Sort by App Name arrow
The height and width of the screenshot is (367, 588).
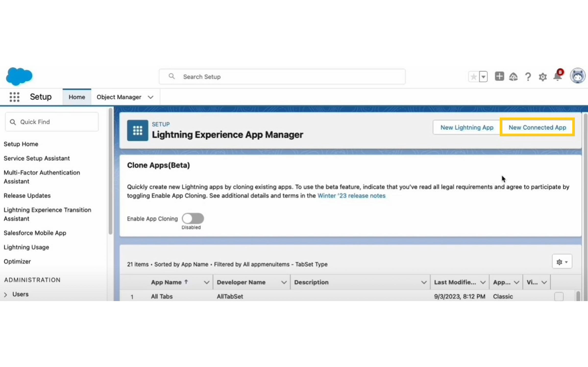(x=186, y=282)
